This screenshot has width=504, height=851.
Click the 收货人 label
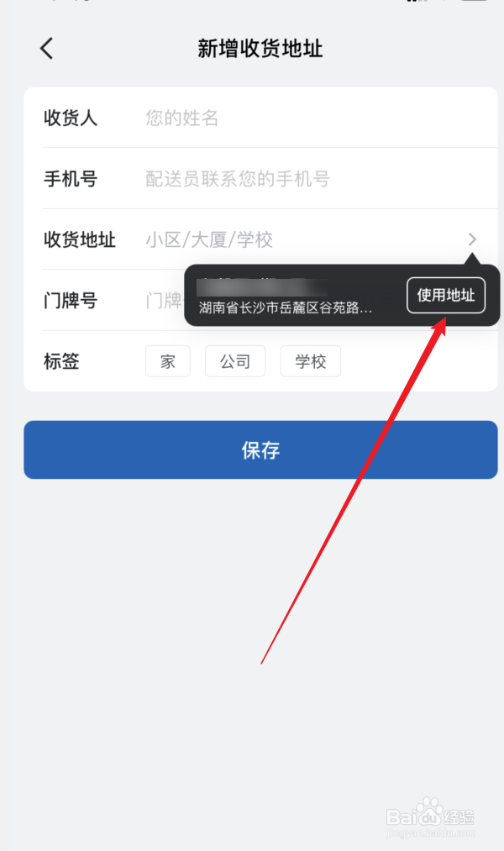click(x=71, y=118)
